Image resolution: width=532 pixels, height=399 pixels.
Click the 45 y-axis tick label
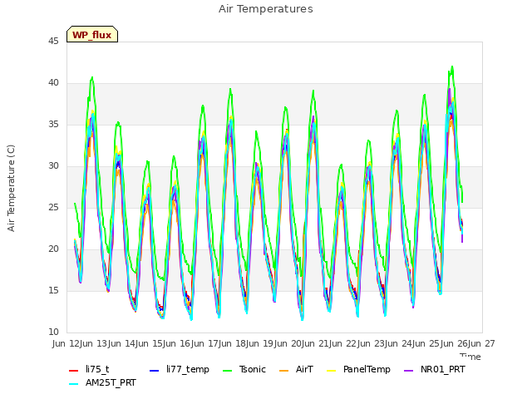[53, 42]
